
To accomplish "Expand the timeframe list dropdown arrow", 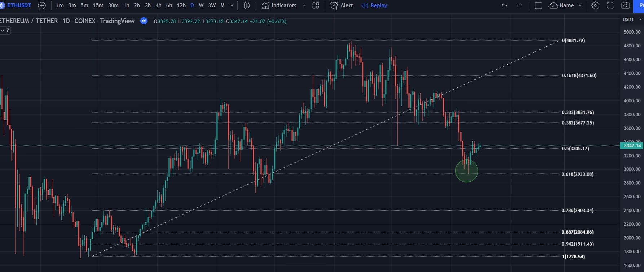I will (x=232, y=5).
